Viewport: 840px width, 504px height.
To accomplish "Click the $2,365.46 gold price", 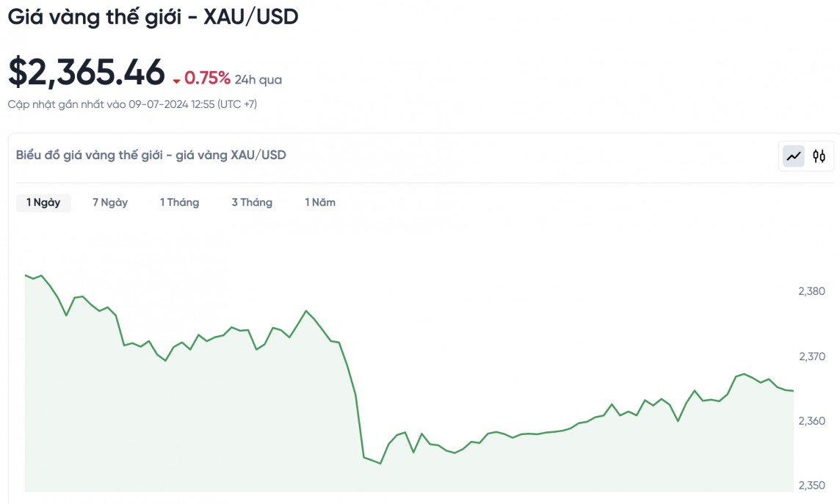I will click(87, 73).
